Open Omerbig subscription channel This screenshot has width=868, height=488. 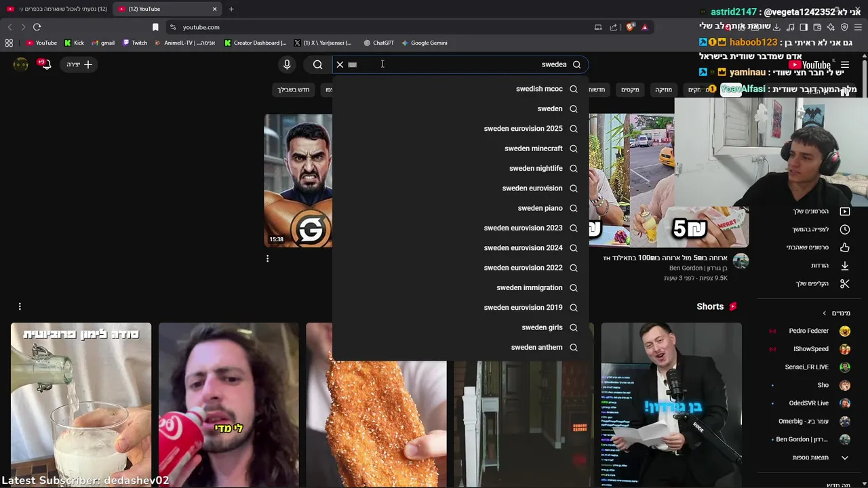pyautogui.click(x=811, y=421)
